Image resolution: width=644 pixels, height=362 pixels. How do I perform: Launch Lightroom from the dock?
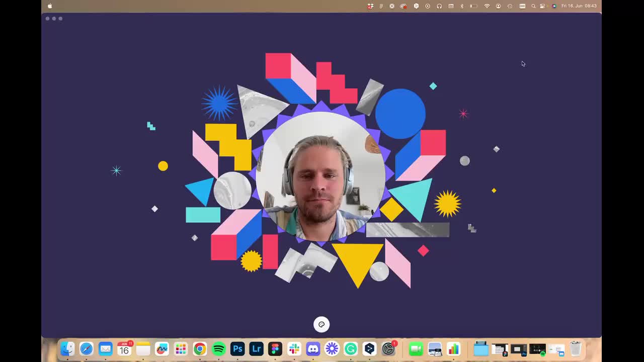pyautogui.click(x=257, y=349)
